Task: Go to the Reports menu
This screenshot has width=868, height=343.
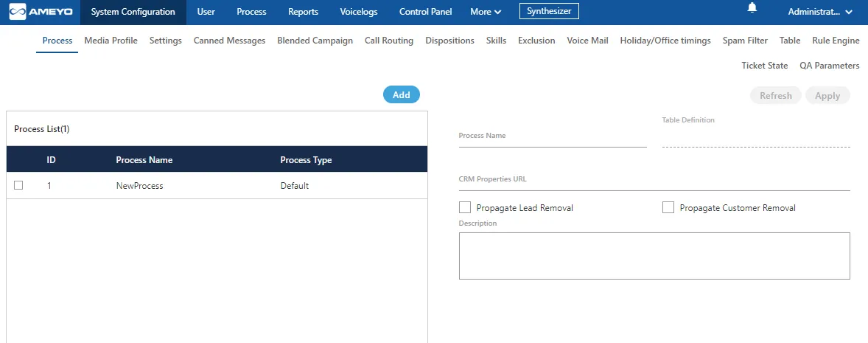Action: 303,12
